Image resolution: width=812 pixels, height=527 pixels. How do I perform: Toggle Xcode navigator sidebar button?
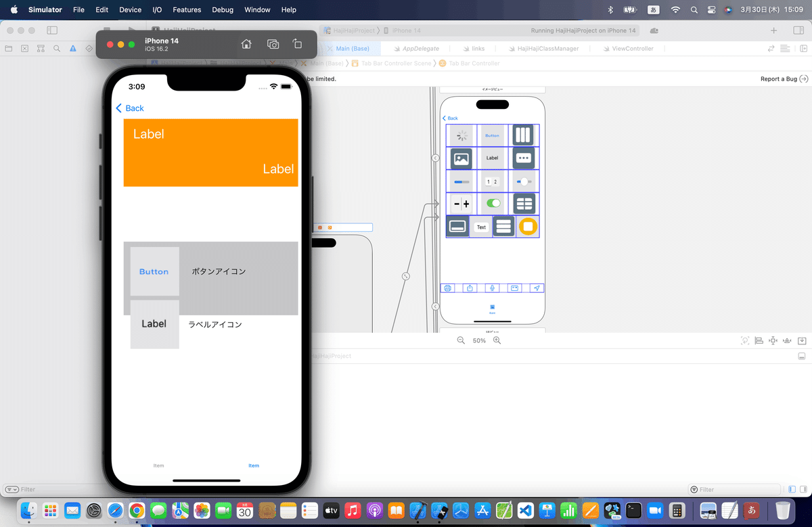pyautogui.click(x=52, y=30)
